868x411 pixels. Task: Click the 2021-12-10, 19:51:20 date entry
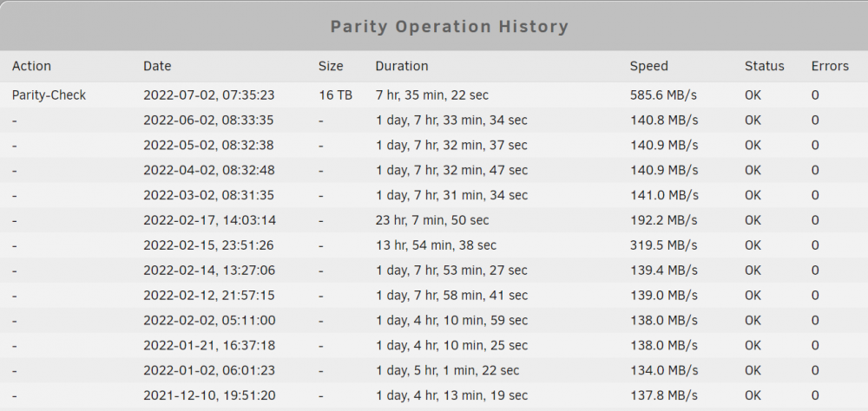(x=209, y=395)
